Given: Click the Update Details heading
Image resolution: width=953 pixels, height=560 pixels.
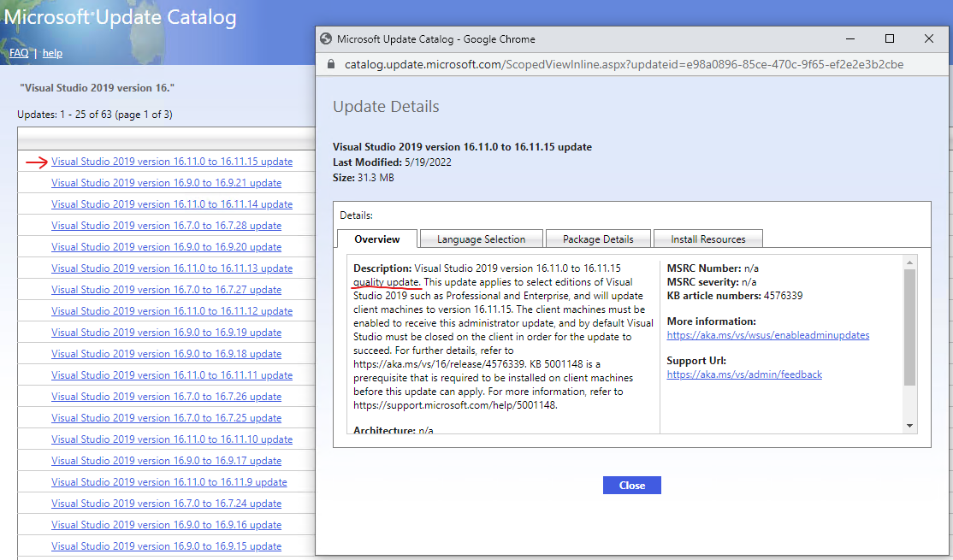Looking at the screenshot, I should [386, 106].
